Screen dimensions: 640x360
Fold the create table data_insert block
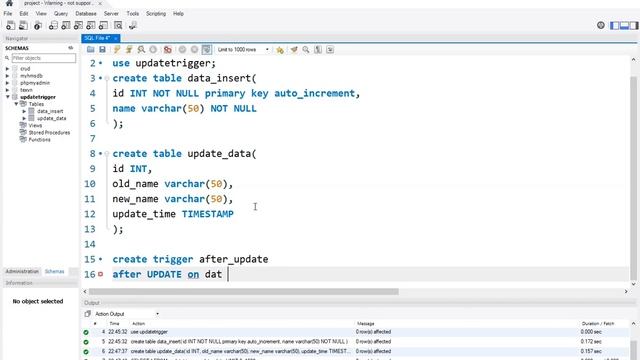(x=107, y=78)
